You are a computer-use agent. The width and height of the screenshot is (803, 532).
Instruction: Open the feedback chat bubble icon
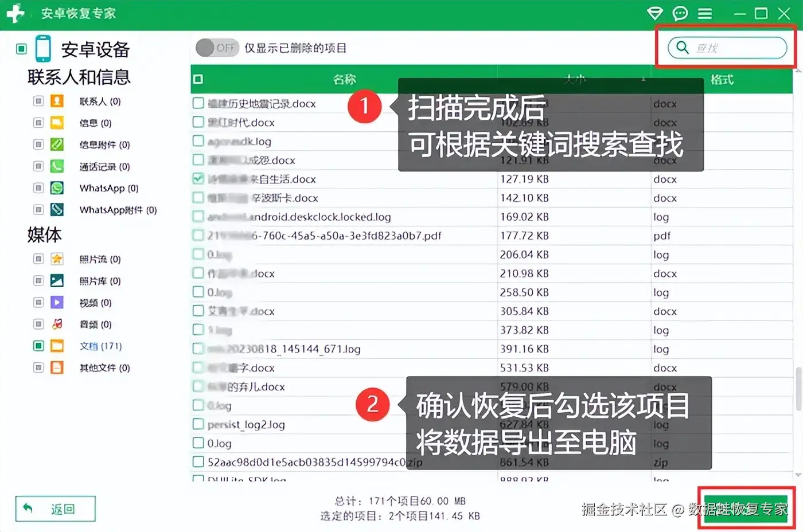pos(680,13)
